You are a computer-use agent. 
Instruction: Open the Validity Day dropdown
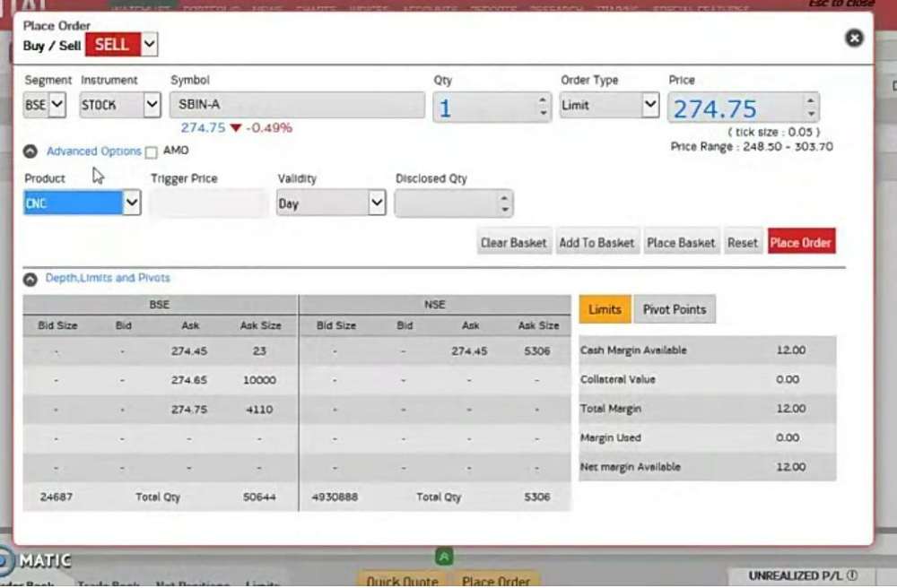331,203
